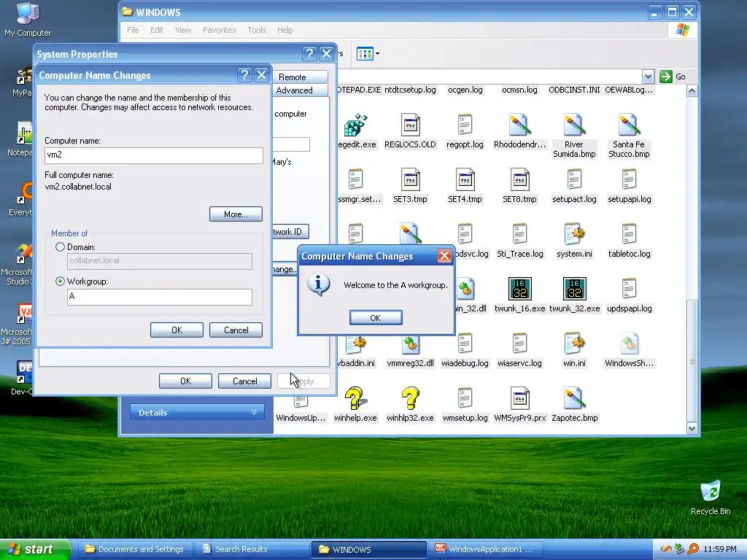This screenshot has height=560, width=747.
Task: Select the River Sumida.bmp icon
Action: tap(574, 125)
